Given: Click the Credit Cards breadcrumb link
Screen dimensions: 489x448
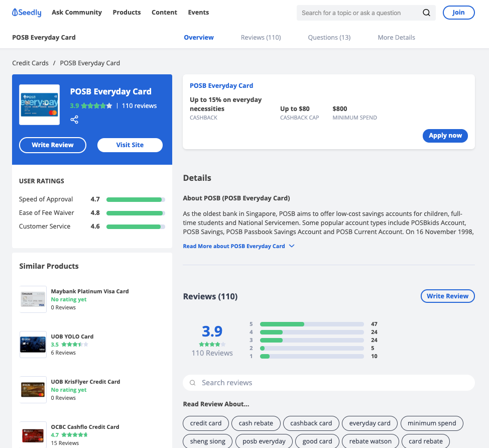Looking at the screenshot, I should coord(30,63).
